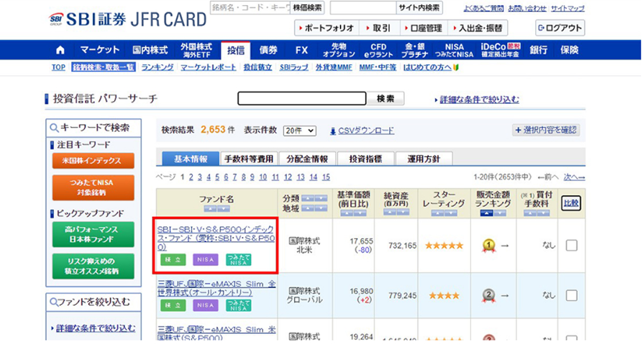Click the silver rank 2 medal icon

(x=488, y=295)
